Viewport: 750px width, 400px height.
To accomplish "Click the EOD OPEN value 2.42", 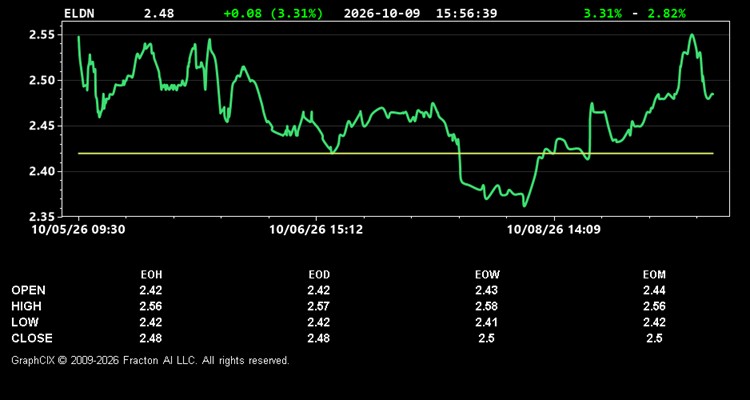I will tap(319, 290).
